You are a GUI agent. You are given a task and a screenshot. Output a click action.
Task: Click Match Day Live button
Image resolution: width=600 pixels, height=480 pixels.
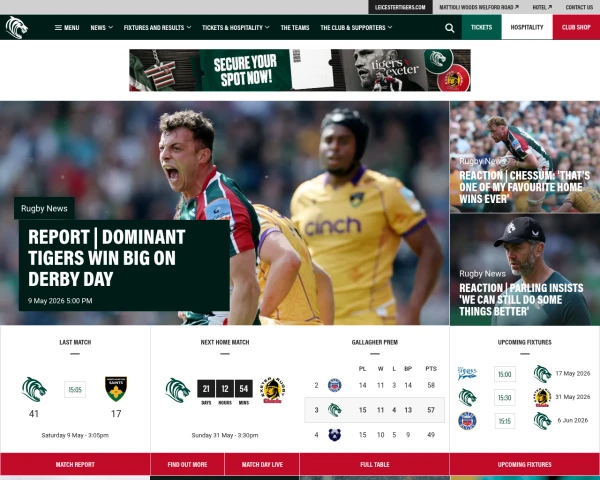(262, 464)
